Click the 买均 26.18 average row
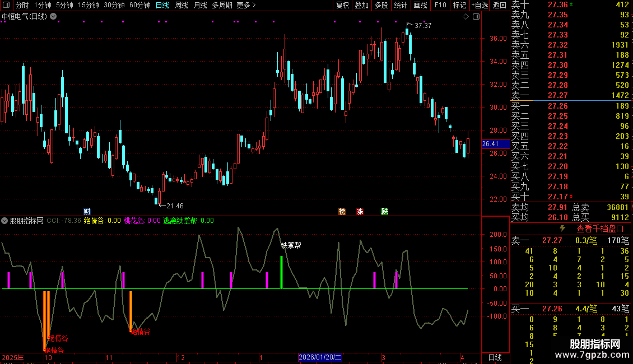Screen dimensions: 633x364 coord(539,217)
